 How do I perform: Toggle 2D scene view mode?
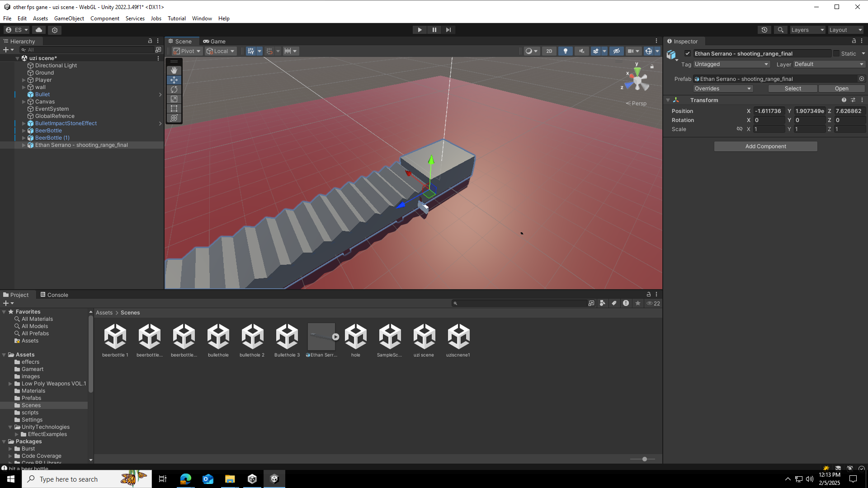(549, 51)
